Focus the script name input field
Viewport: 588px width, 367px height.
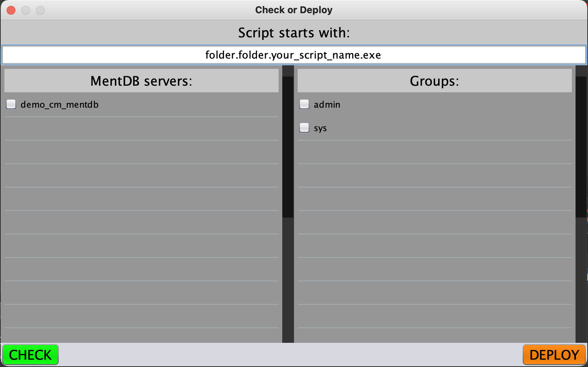(x=293, y=55)
